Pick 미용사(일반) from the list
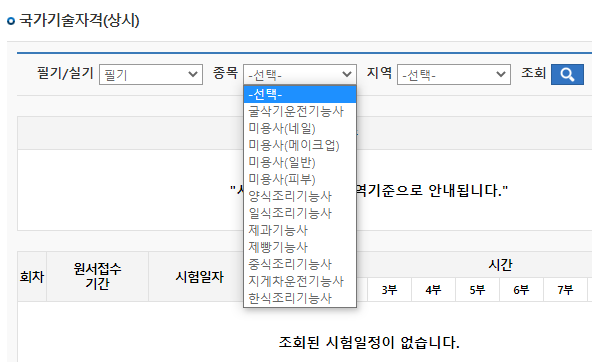 point(300,162)
